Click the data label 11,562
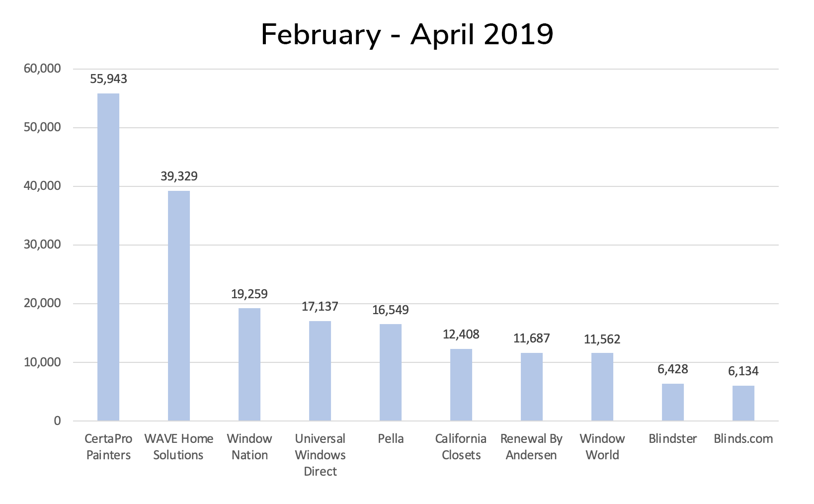Screen dimensions: 814x504 602,339
